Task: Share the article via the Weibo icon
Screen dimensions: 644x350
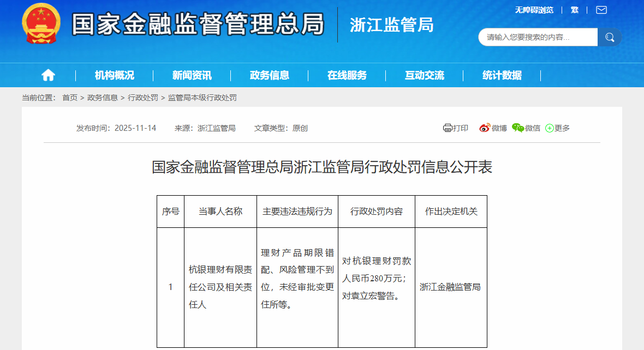Action: (484, 128)
